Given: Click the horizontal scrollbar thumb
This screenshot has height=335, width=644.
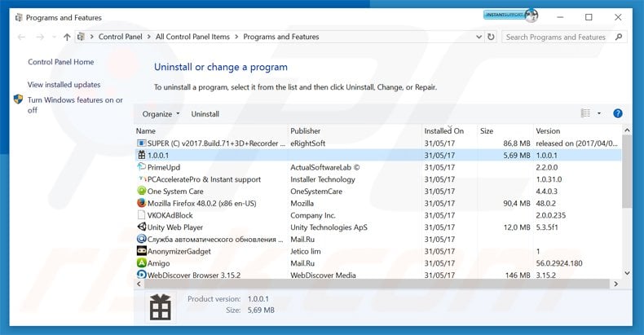Looking at the screenshot, I should (x=377, y=284).
